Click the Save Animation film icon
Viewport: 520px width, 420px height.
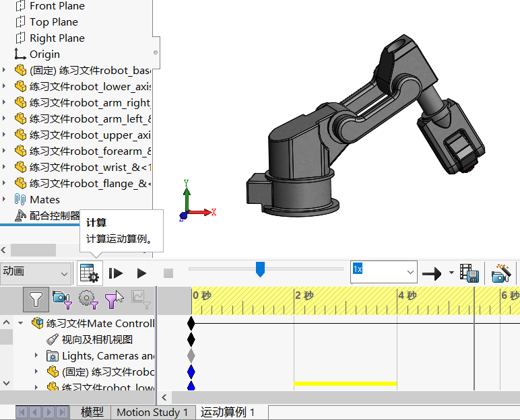click(x=469, y=273)
